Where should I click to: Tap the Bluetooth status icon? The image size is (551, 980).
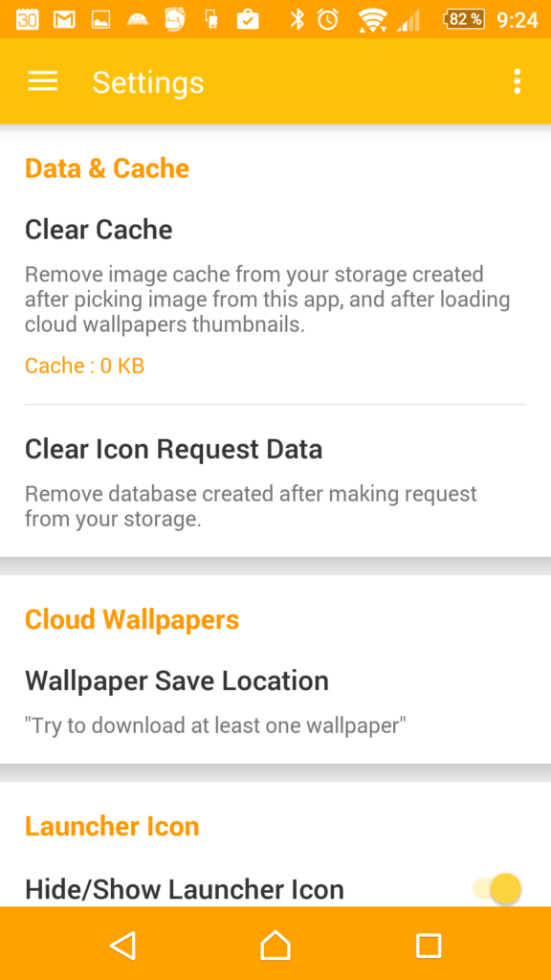(x=297, y=20)
